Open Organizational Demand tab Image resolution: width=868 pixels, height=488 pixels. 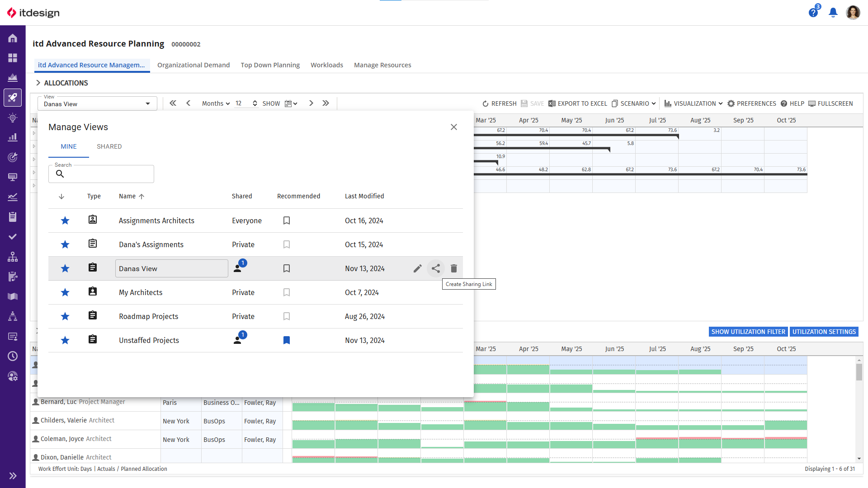[193, 65]
